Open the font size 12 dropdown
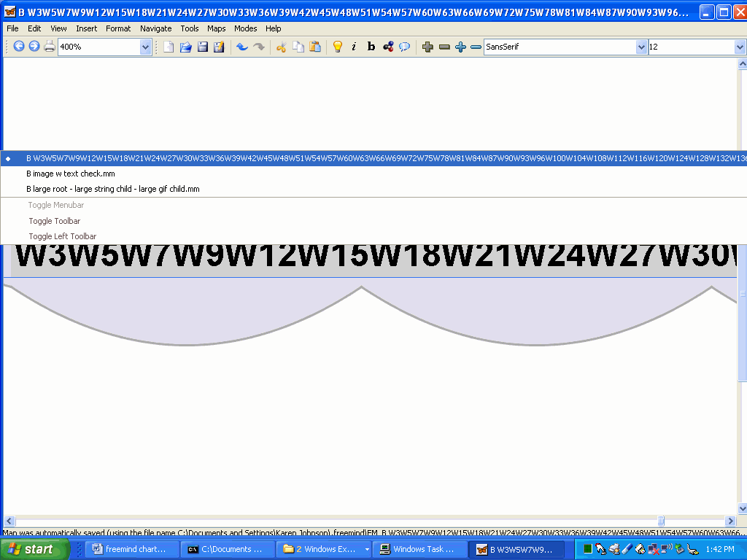 click(739, 47)
